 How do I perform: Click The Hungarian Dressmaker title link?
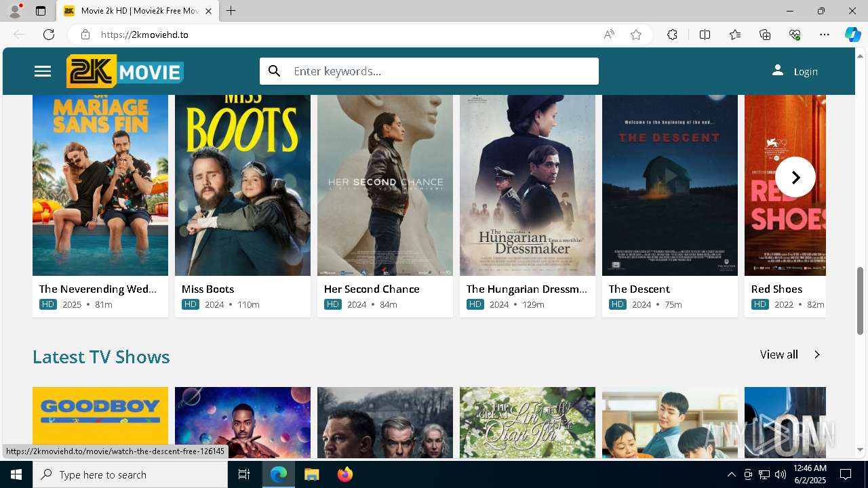tap(527, 289)
